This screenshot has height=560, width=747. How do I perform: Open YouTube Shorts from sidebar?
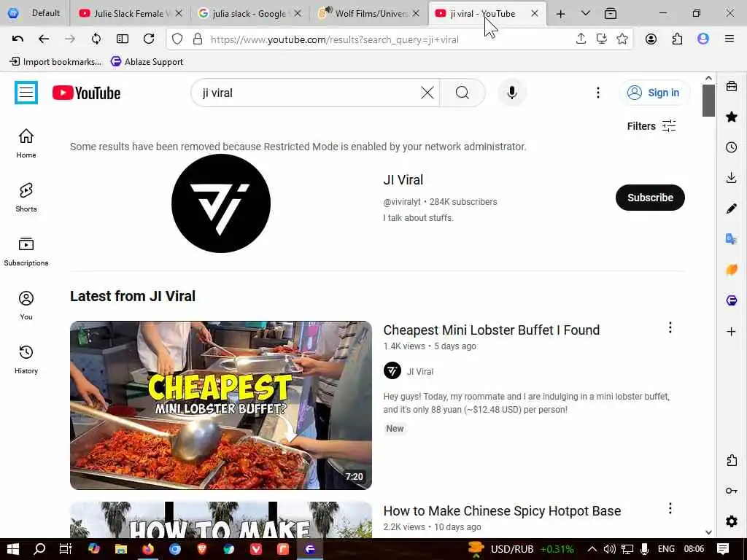(26, 197)
